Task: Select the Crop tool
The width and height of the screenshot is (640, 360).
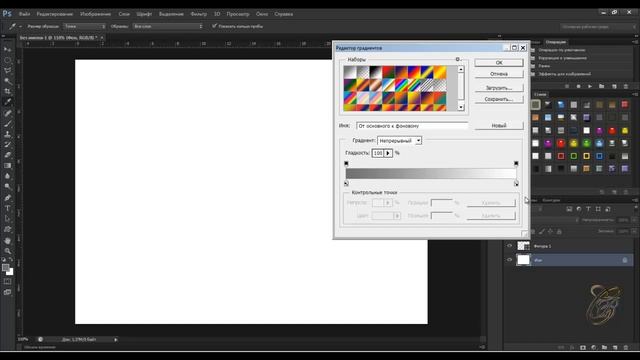Action: click(x=7, y=92)
